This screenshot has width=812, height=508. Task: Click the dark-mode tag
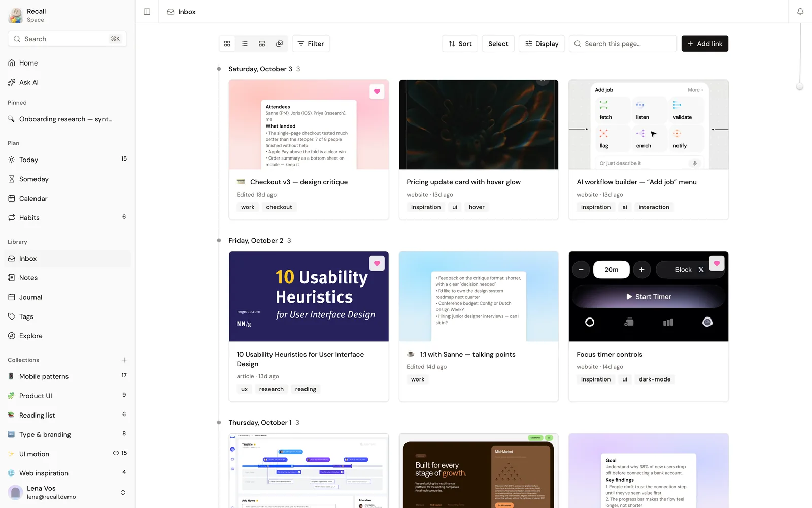[654, 379]
